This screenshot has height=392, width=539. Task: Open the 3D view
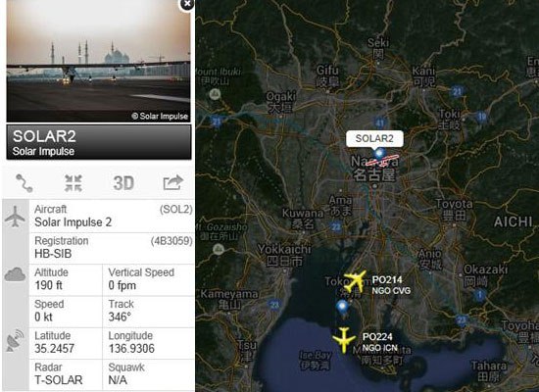click(x=123, y=183)
